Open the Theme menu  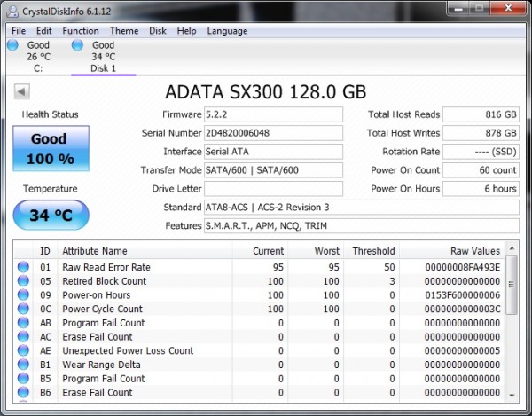[124, 31]
